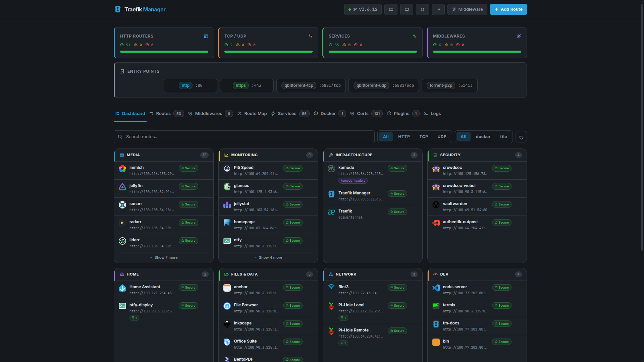The width and height of the screenshot is (644, 362).
Task: Click the monitor display icon in the header
Action: click(x=407, y=9)
